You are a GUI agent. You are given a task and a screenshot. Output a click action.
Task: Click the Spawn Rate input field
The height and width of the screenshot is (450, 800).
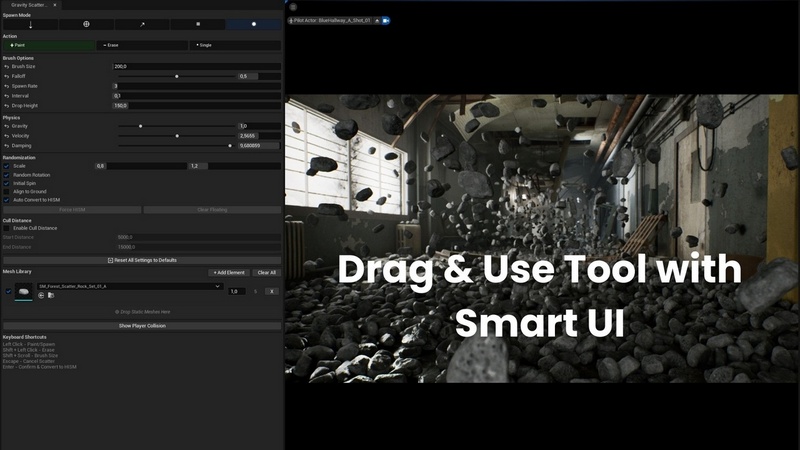click(x=196, y=86)
